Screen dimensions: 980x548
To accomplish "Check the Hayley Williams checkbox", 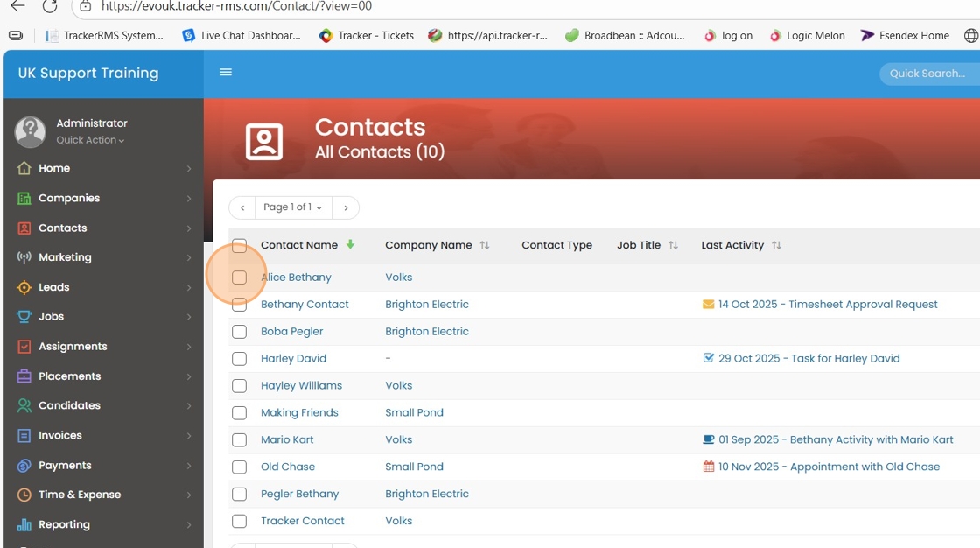I will [x=240, y=386].
